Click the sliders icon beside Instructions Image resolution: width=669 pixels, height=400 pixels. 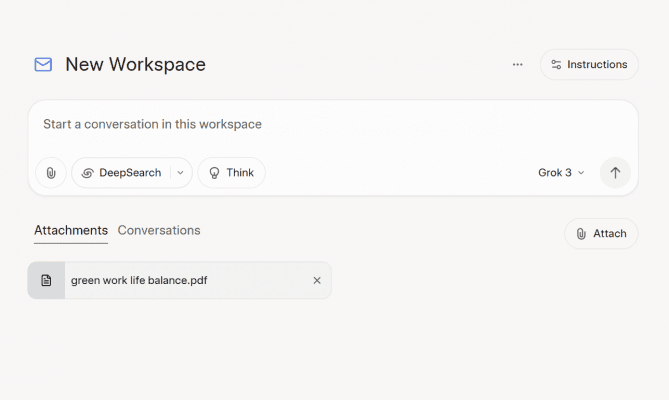[557, 65]
